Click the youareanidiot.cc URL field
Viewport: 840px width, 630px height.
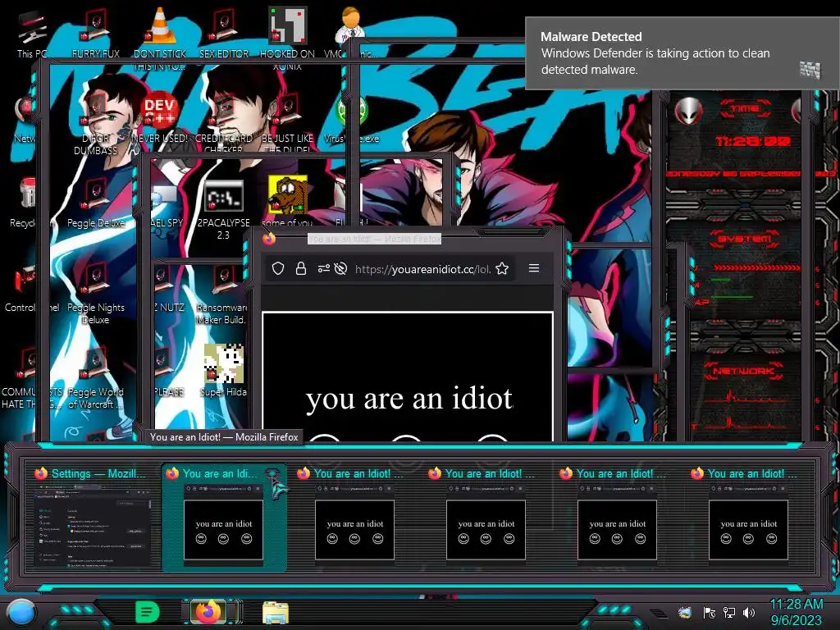click(x=423, y=269)
